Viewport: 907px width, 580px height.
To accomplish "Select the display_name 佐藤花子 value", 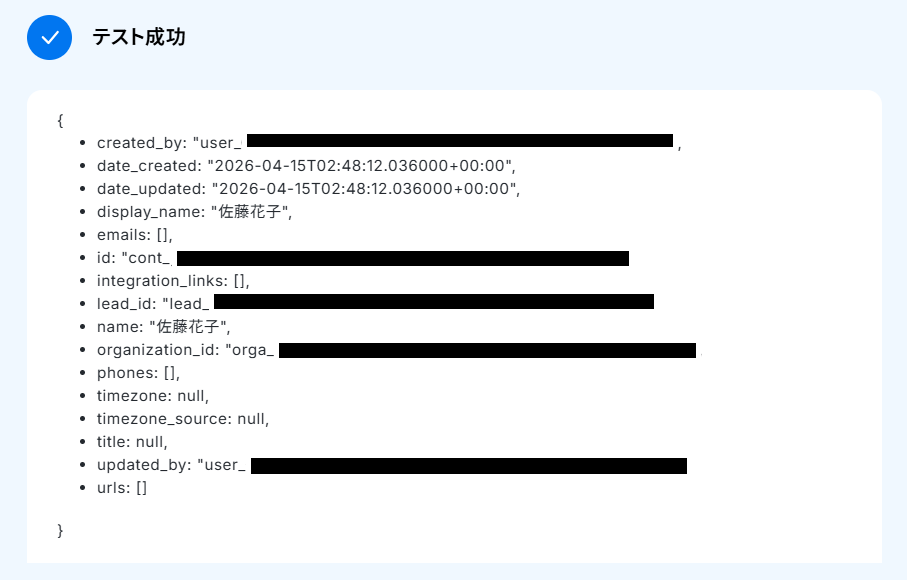I will (251, 212).
